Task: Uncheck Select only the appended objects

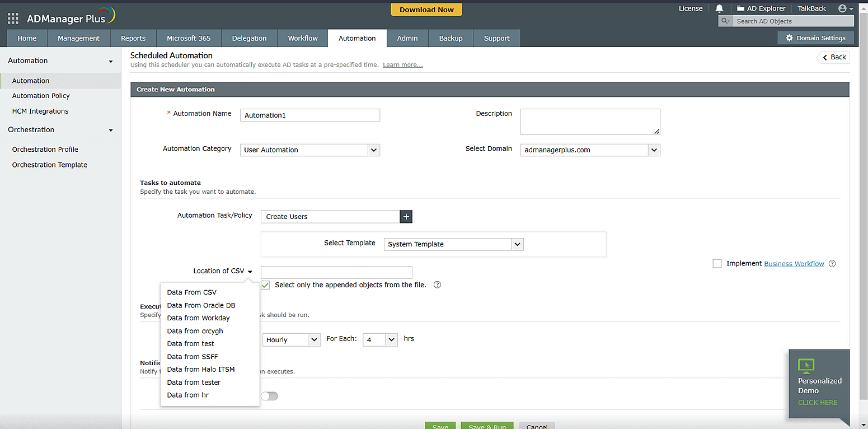Action: 265,285
